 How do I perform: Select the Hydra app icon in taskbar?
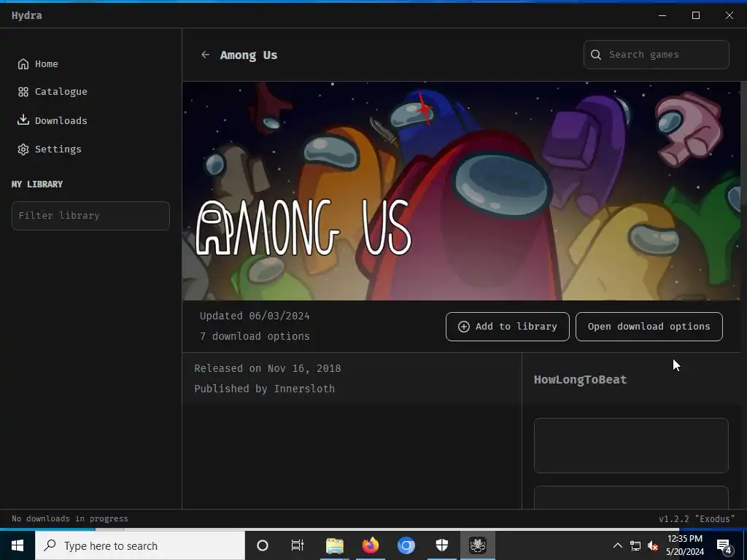tap(477, 545)
